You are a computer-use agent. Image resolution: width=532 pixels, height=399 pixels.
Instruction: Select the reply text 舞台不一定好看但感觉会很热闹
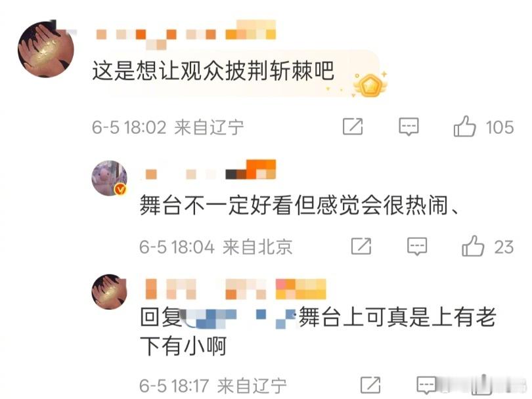tap(294, 205)
